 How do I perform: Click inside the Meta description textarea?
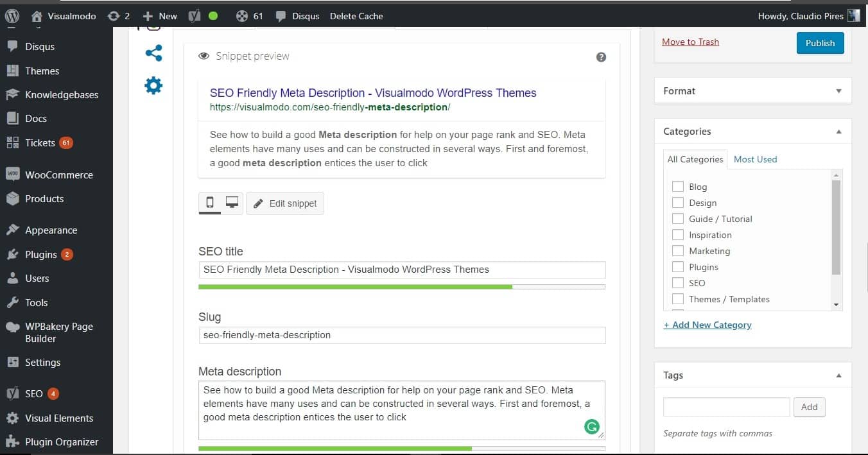tap(402, 410)
